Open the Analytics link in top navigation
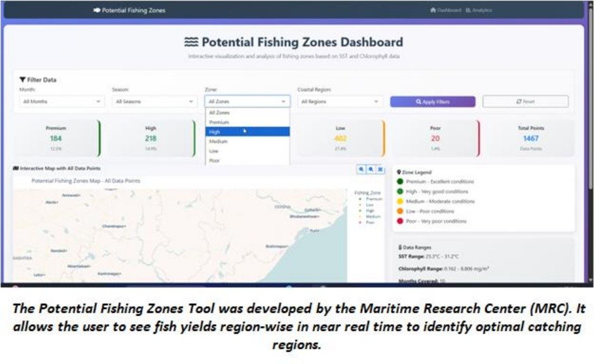Screen dimensions: 594x364 tap(479, 10)
